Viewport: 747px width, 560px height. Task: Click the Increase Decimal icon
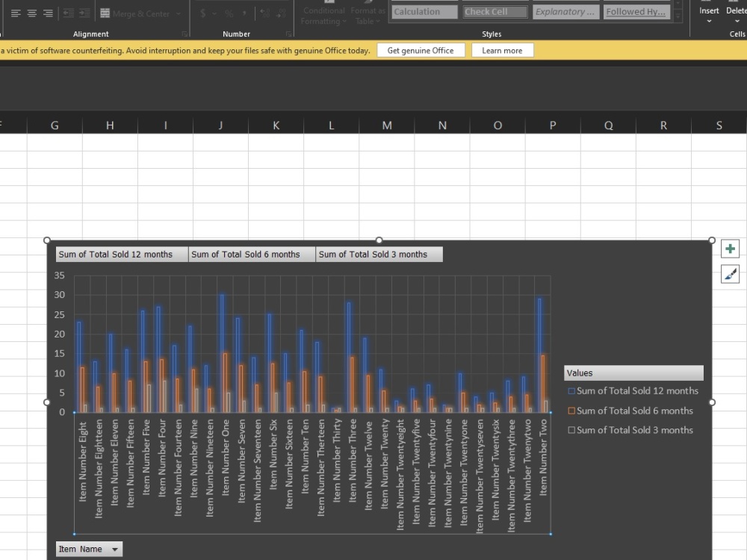[265, 13]
